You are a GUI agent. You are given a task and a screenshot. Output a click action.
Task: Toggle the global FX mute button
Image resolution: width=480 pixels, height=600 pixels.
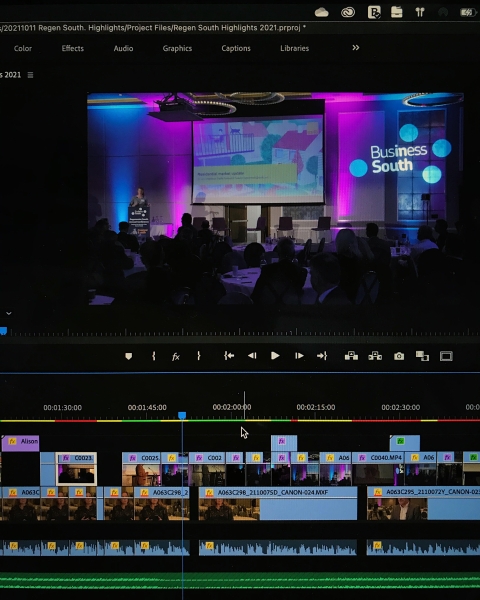[x=176, y=357]
